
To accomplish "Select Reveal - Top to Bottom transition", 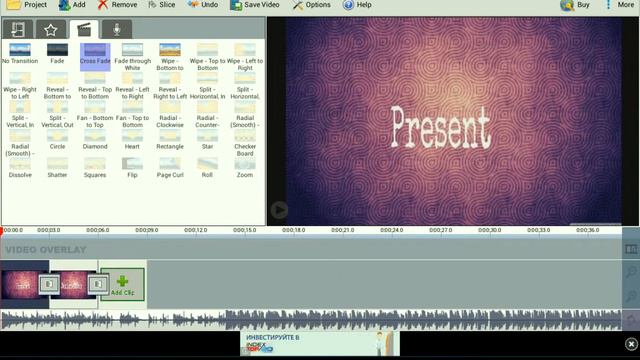I will click(x=95, y=86).
